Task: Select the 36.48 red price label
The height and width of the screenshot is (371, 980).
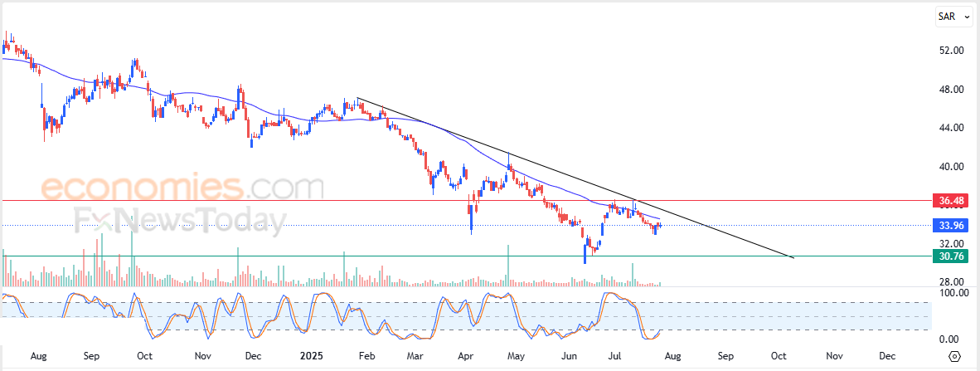Action: (950, 201)
